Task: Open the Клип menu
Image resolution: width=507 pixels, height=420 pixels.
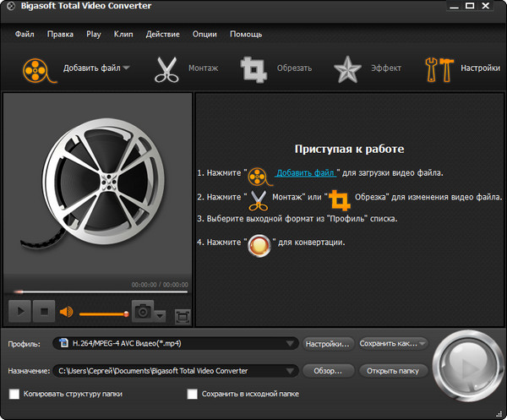Action: pyautogui.click(x=123, y=35)
